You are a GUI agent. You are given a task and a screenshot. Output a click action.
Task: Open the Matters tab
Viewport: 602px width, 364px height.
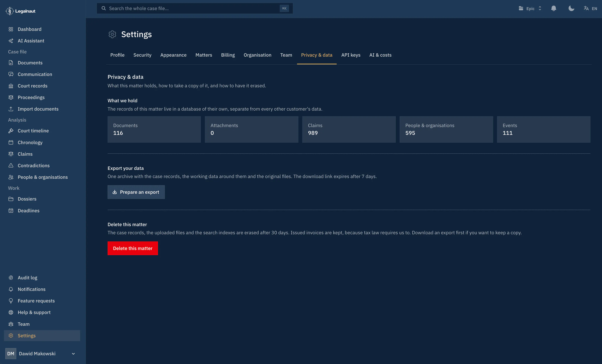click(204, 55)
